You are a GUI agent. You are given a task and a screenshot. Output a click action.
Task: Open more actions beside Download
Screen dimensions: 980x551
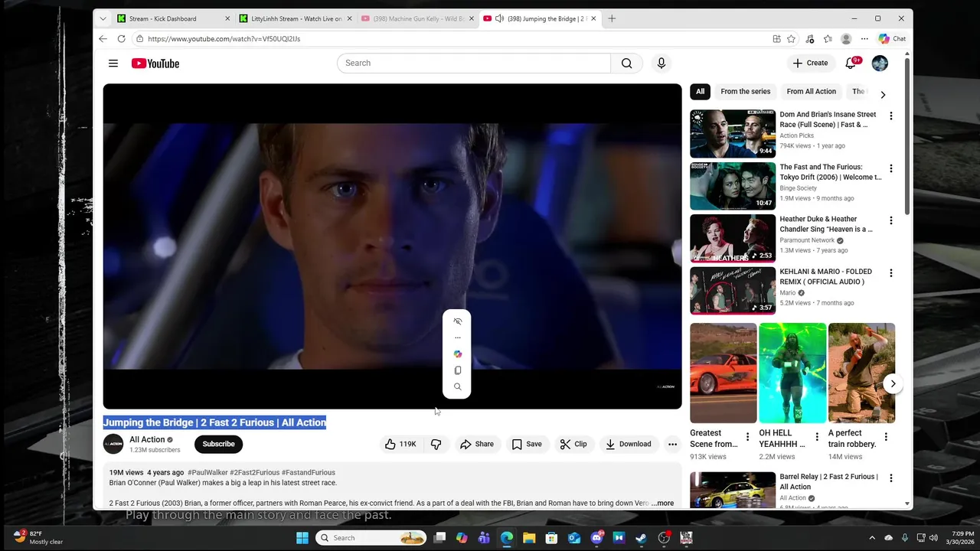tap(672, 444)
